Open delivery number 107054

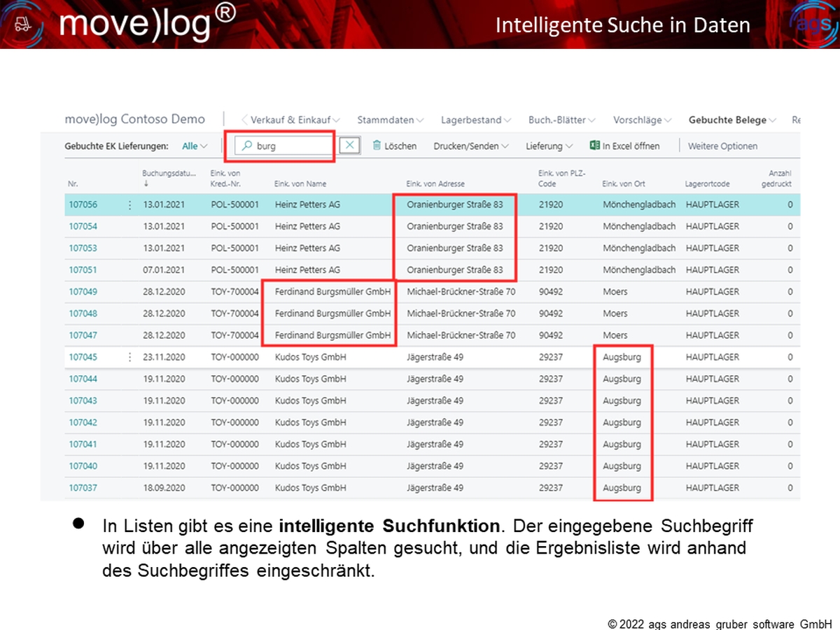(x=83, y=227)
